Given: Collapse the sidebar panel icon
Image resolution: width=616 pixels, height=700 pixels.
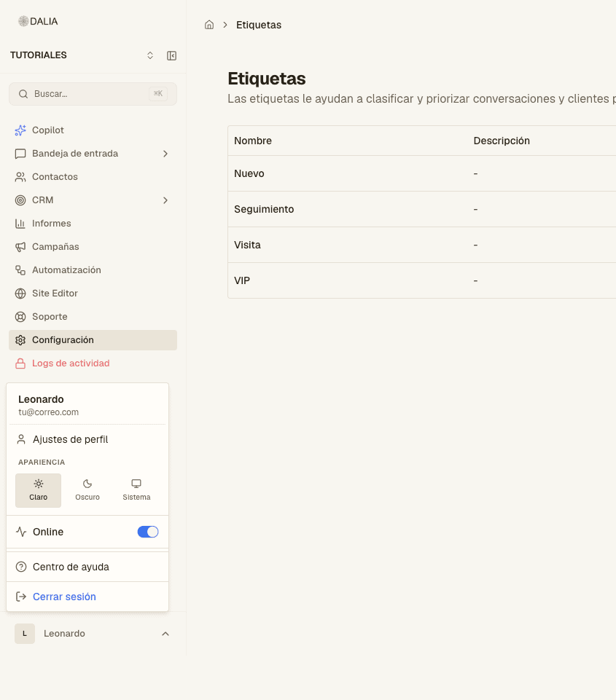Looking at the screenshot, I should [x=171, y=55].
